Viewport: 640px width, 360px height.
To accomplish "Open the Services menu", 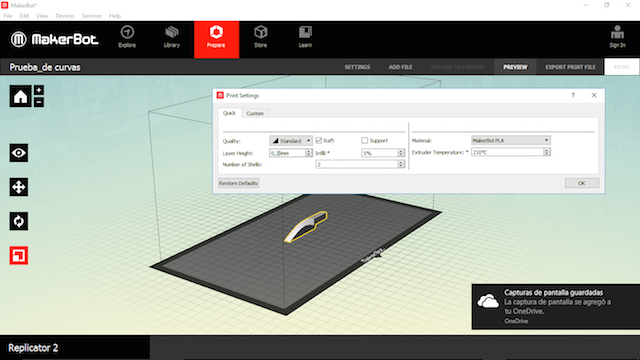I will click(91, 16).
